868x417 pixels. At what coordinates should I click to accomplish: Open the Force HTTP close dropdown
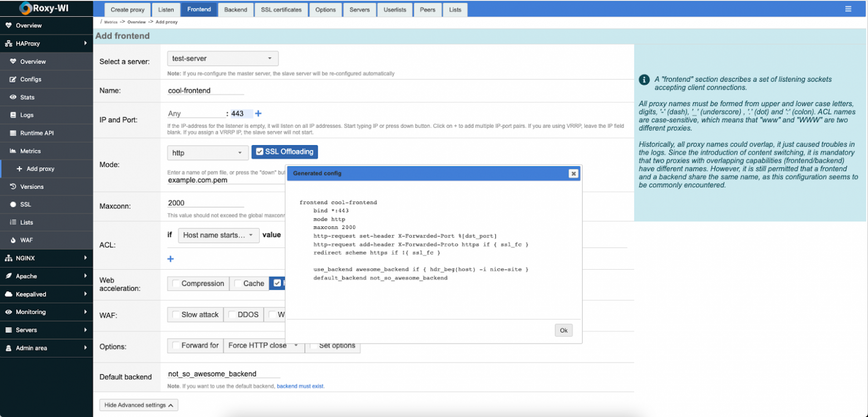pos(264,346)
